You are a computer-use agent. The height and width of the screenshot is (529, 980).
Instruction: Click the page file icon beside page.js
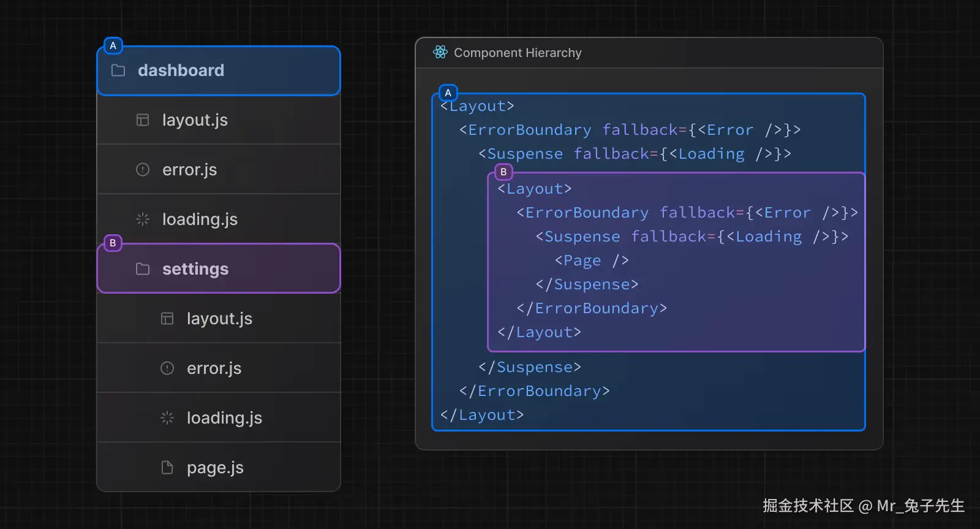click(x=167, y=468)
